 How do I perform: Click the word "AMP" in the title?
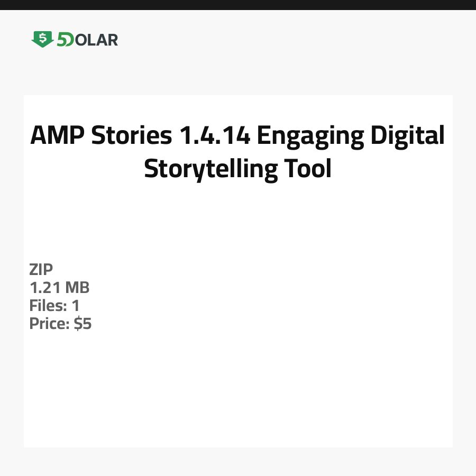pyautogui.click(x=57, y=136)
